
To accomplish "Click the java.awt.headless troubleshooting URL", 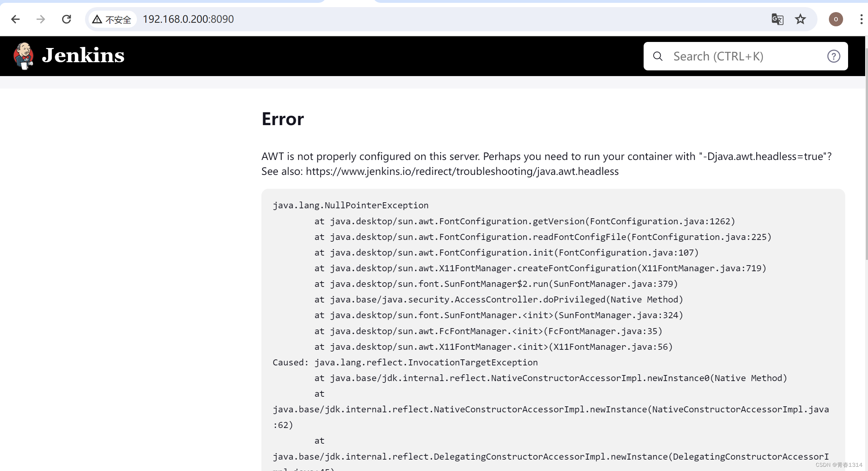I will pos(462,171).
